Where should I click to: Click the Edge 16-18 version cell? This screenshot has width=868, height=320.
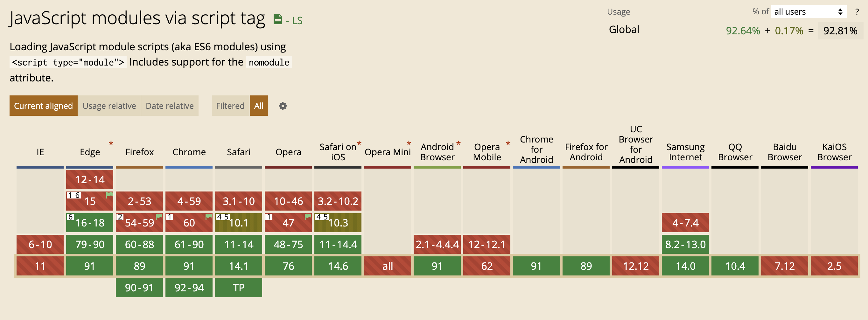pyautogui.click(x=90, y=223)
